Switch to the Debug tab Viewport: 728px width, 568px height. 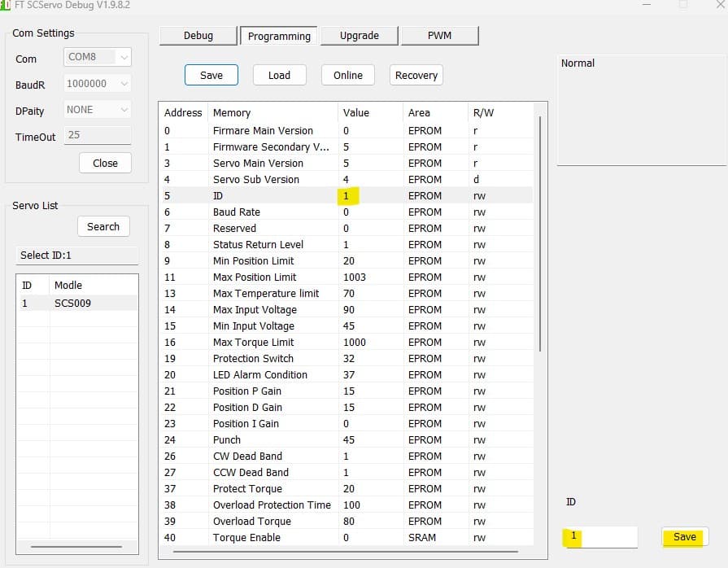coord(198,36)
